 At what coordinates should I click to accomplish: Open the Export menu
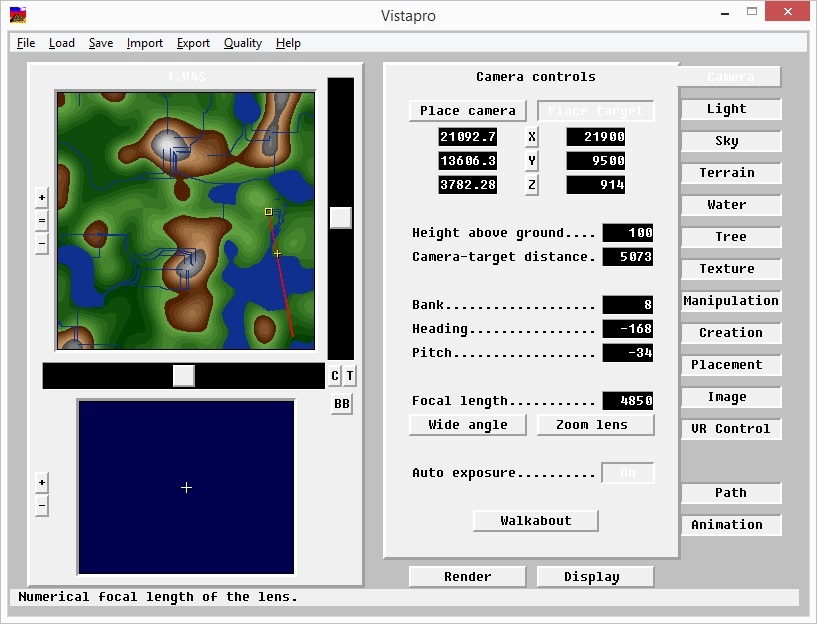193,43
